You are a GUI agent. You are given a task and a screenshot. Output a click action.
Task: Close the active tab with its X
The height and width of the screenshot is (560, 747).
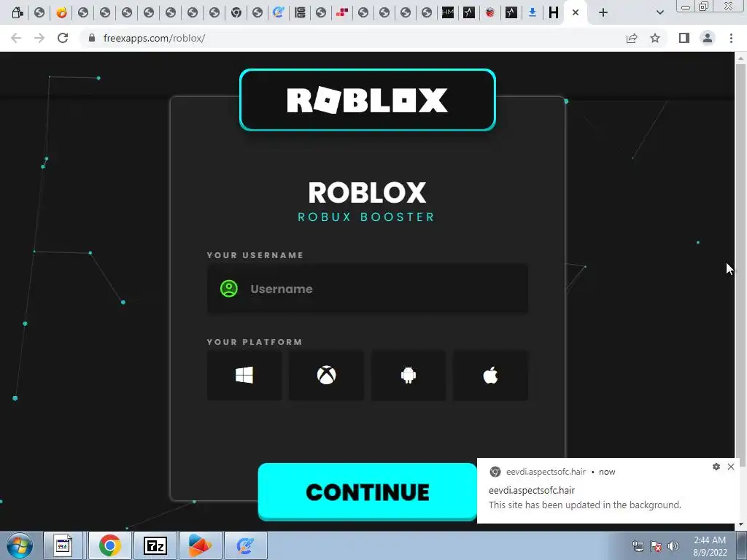[576, 13]
